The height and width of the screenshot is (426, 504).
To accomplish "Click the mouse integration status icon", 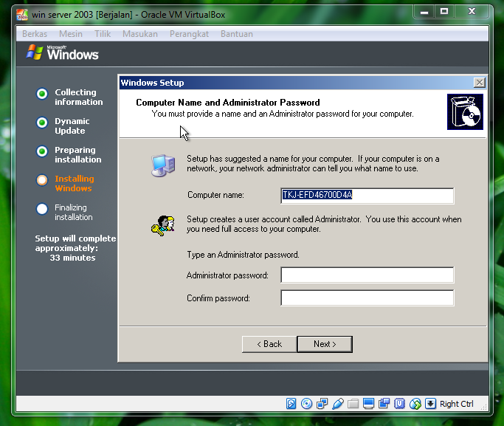I will coord(415,404).
